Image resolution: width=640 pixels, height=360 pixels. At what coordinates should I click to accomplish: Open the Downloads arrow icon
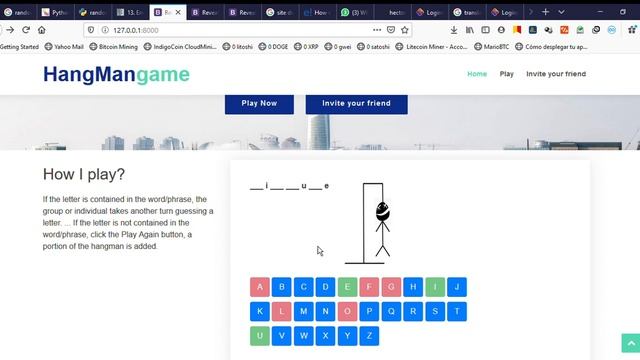453,30
